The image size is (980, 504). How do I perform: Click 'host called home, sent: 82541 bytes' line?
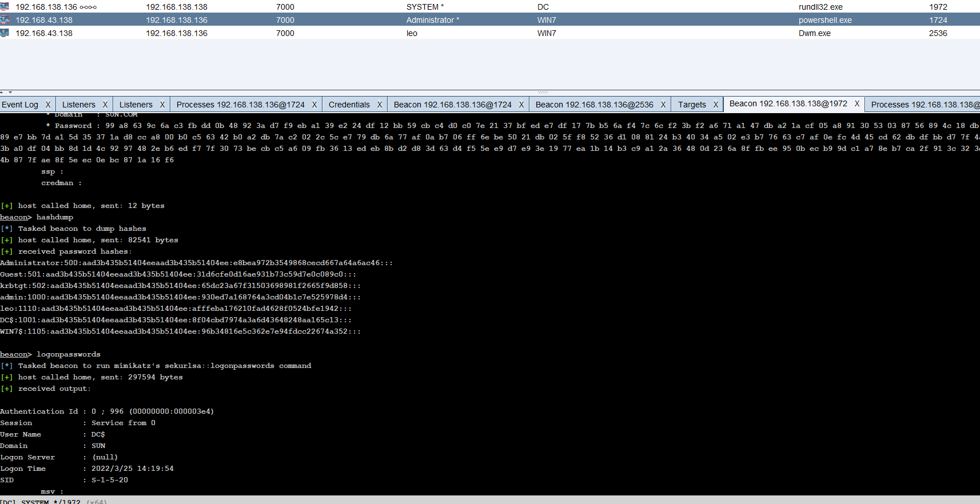[x=89, y=240]
